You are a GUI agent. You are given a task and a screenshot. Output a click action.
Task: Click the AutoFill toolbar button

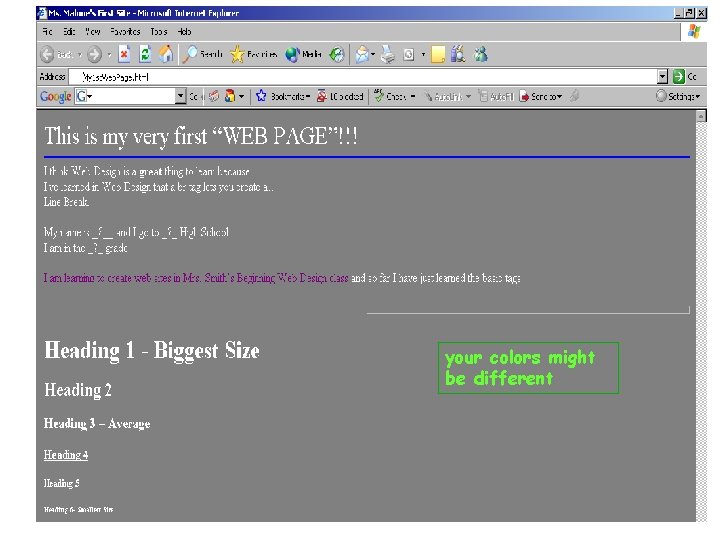pos(496,96)
